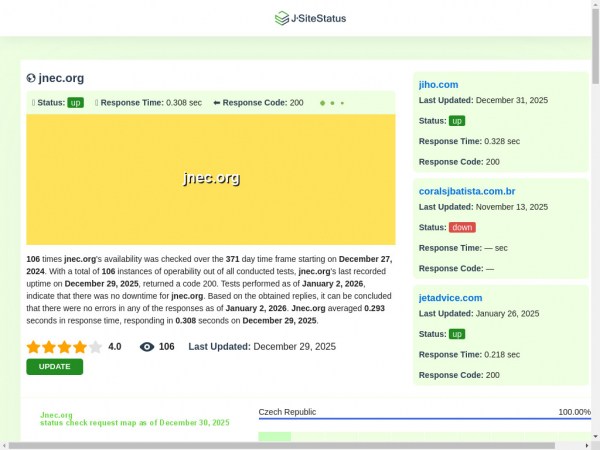Click the arrow icon before Response Code
This screenshot has width=600, height=450.
[217, 103]
